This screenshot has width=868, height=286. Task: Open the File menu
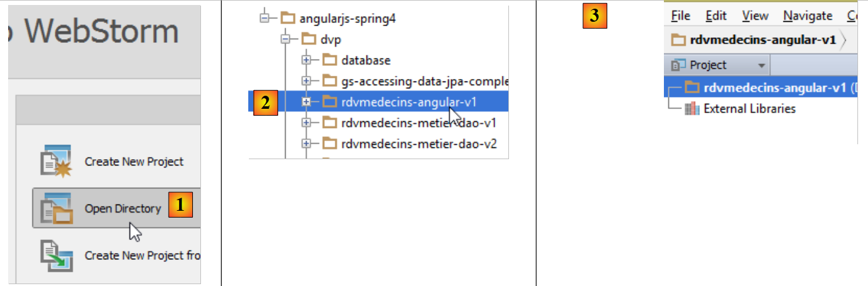pos(681,16)
